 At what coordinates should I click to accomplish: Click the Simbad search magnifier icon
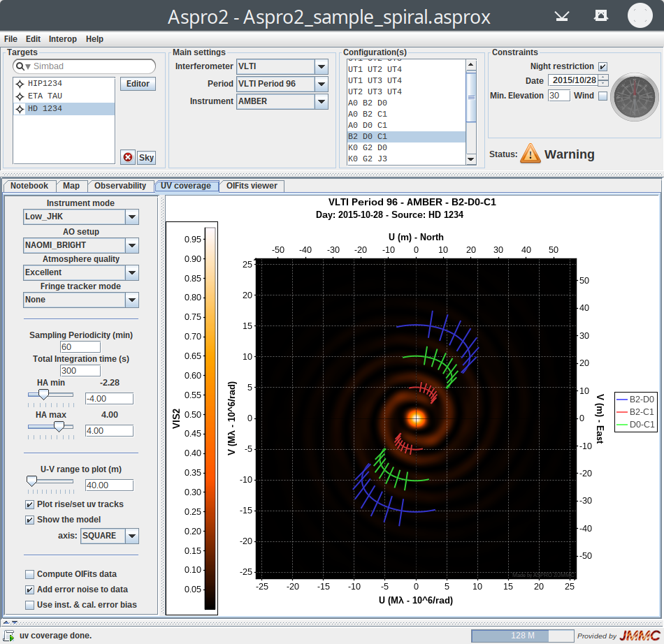(x=20, y=66)
